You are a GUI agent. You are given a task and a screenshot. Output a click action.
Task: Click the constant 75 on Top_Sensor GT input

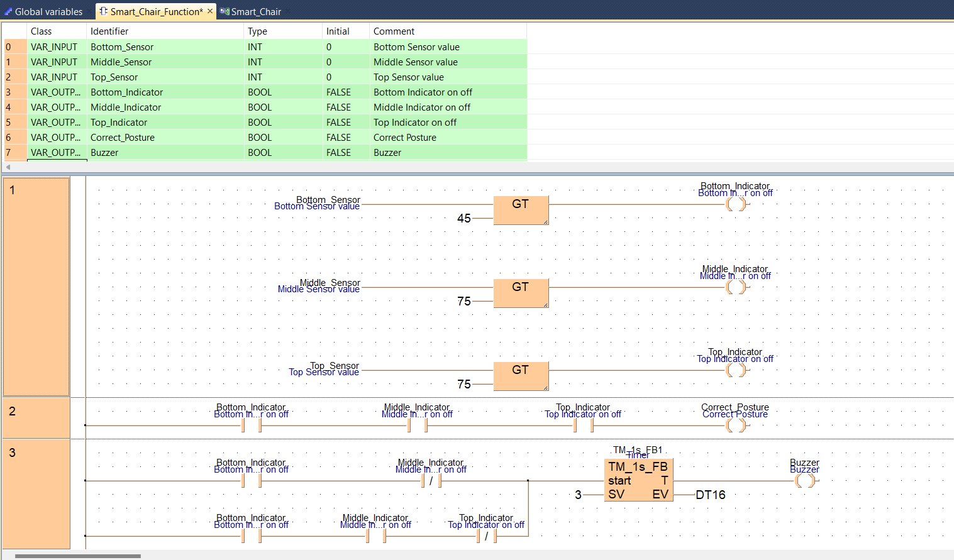[464, 384]
